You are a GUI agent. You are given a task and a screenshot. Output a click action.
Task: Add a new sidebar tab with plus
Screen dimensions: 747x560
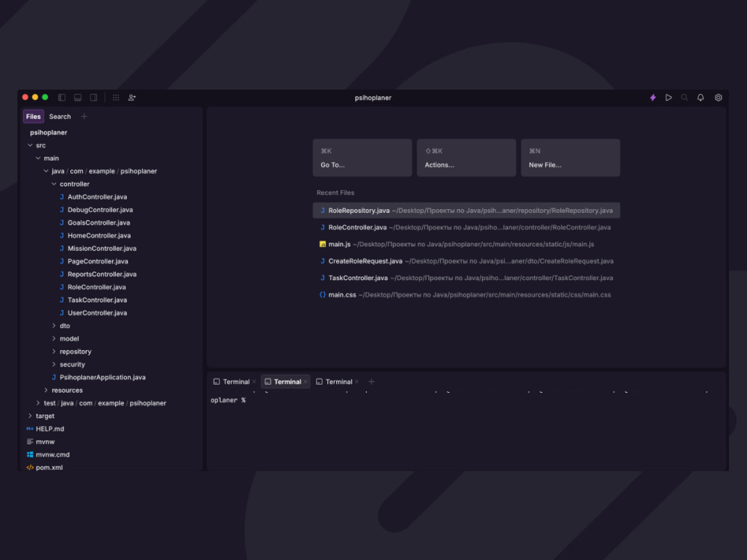pos(84,116)
